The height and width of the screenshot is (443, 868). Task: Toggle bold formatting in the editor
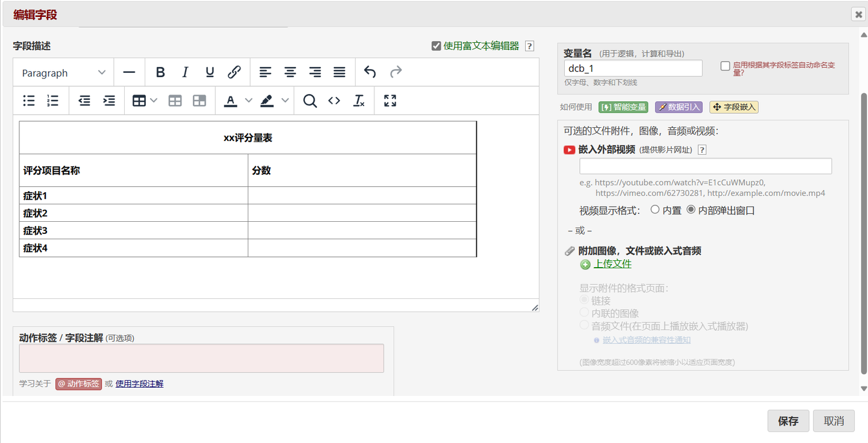click(160, 72)
